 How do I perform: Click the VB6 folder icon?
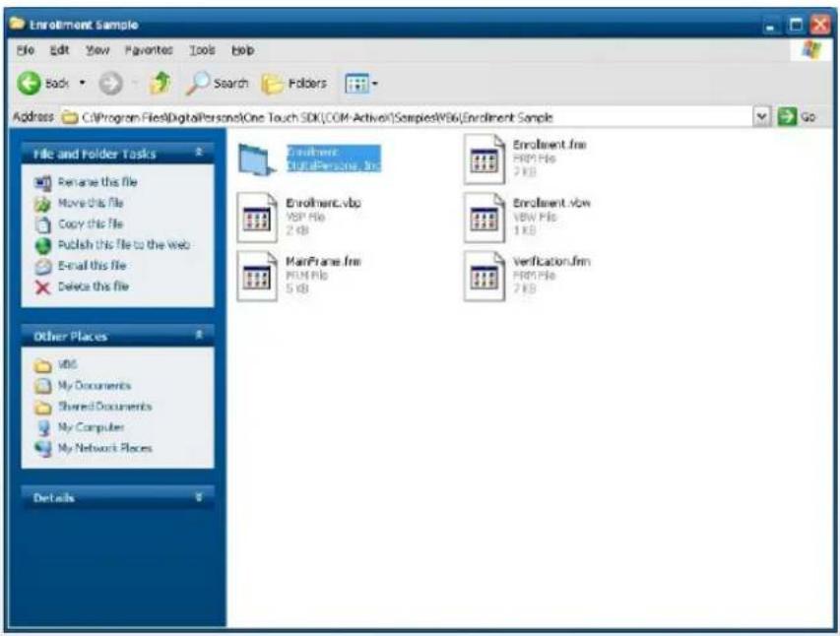[x=43, y=365]
